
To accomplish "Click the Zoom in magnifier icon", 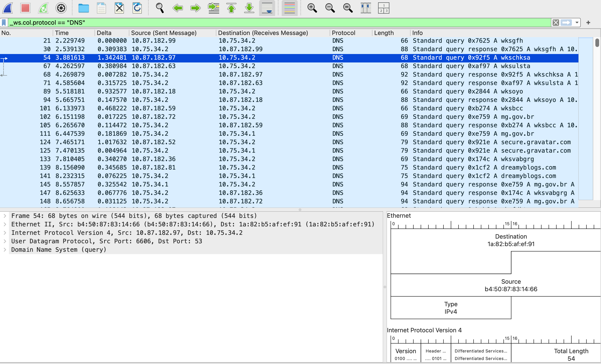I will point(312,8).
